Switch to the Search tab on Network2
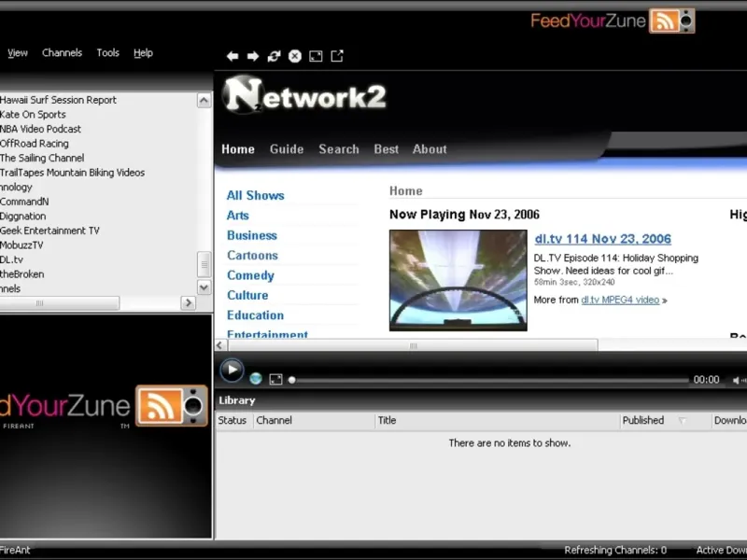Viewport: 747px width, 560px height. point(339,149)
